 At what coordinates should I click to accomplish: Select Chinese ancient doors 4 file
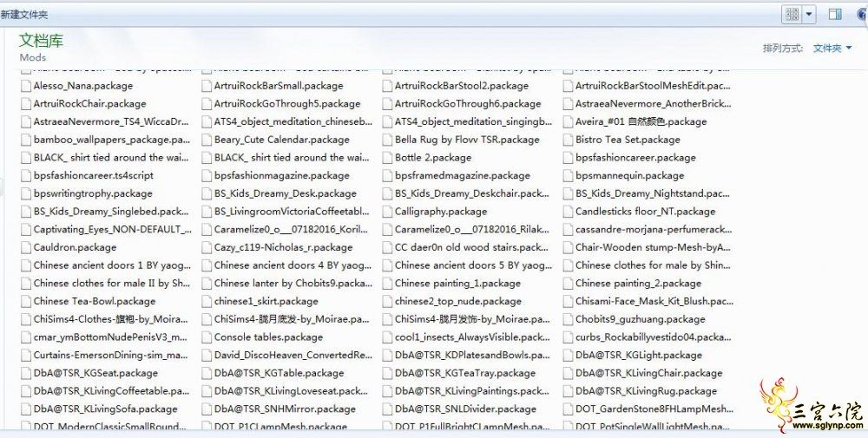click(x=293, y=265)
